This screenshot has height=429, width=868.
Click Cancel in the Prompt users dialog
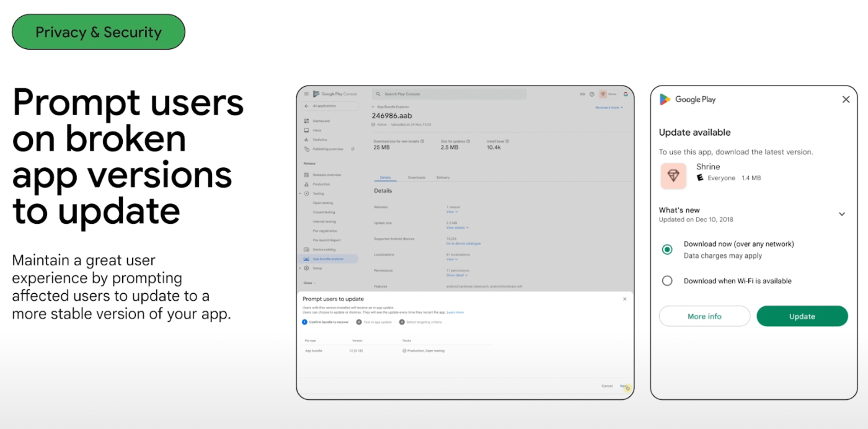pos(607,386)
